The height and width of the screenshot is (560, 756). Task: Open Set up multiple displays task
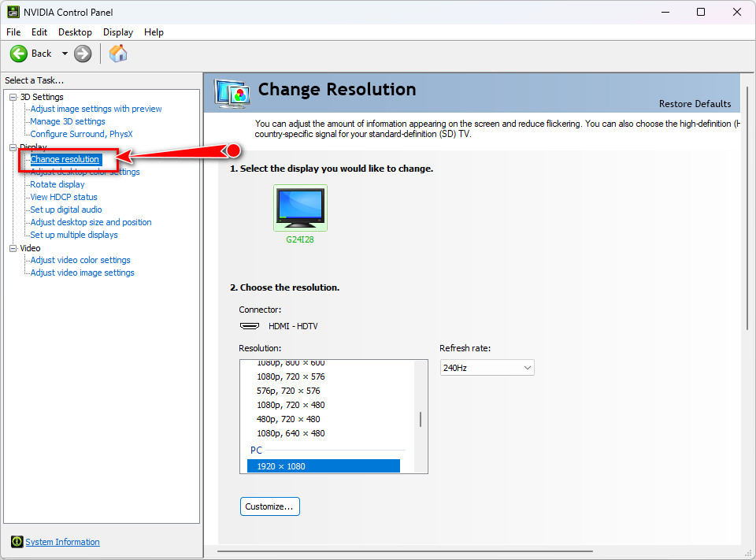[74, 235]
